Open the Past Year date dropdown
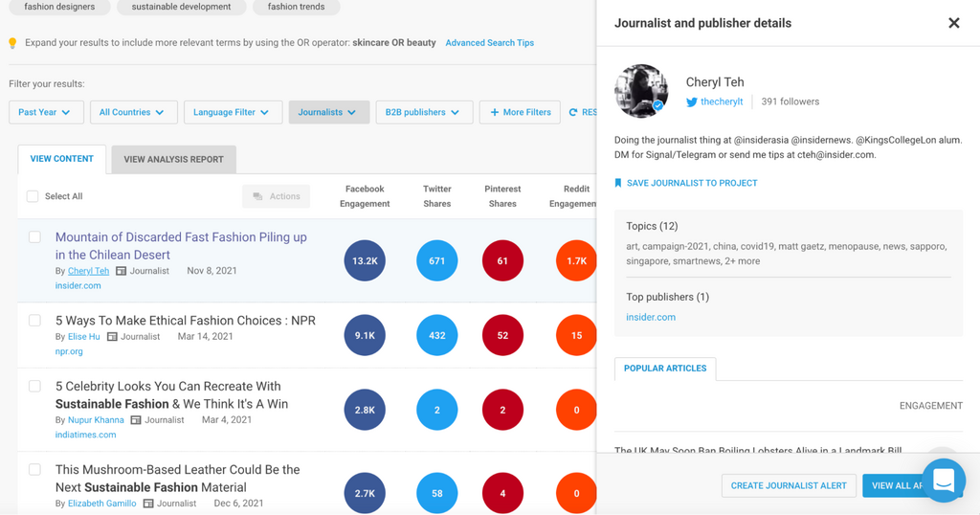The width and height of the screenshot is (980, 515). click(x=46, y=112)
